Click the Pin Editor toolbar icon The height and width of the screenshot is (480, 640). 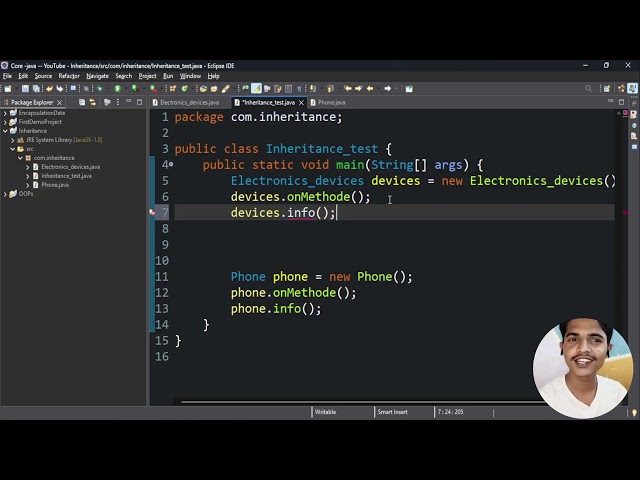(409, 89)
